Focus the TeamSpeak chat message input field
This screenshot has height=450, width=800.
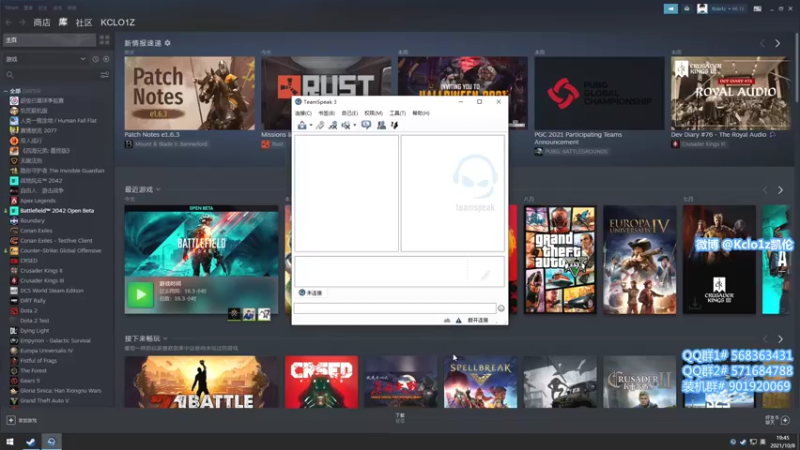pyautogui.click(x=394, y=308)
